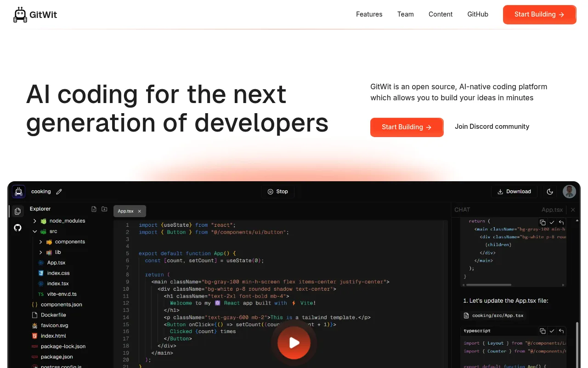Viewport: 588px width, 368px height.
Task: Click the text "1. Let's update the App.tsx file:"
Action: (506, 301)
